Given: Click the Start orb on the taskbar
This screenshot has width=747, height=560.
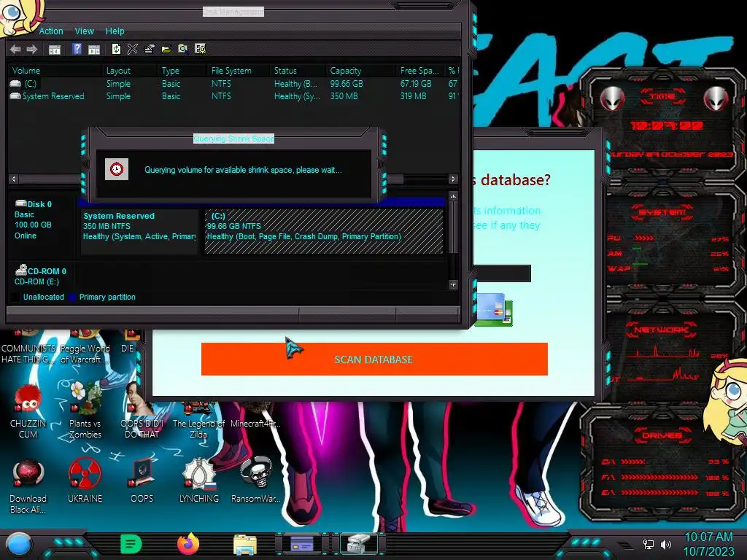Looking at the screenshot, I should pyautogui.click(x=19, y=544).
